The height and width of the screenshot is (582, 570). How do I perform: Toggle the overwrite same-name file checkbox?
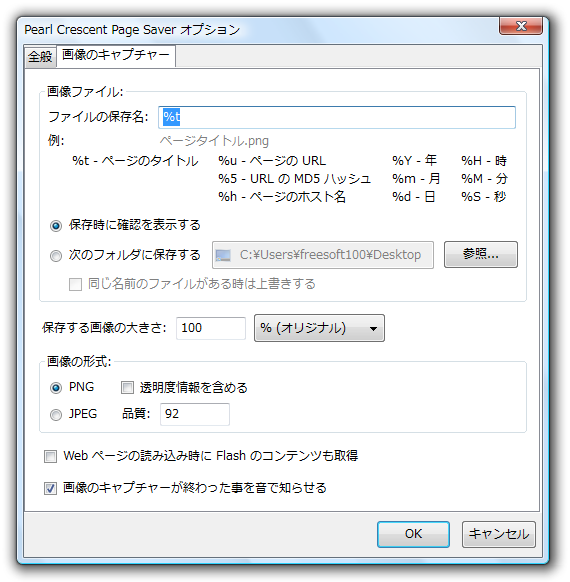75,285
